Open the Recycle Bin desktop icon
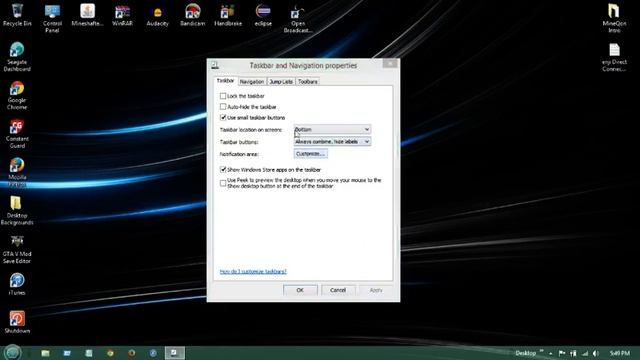The image size is (640, 360). [17, 15]
